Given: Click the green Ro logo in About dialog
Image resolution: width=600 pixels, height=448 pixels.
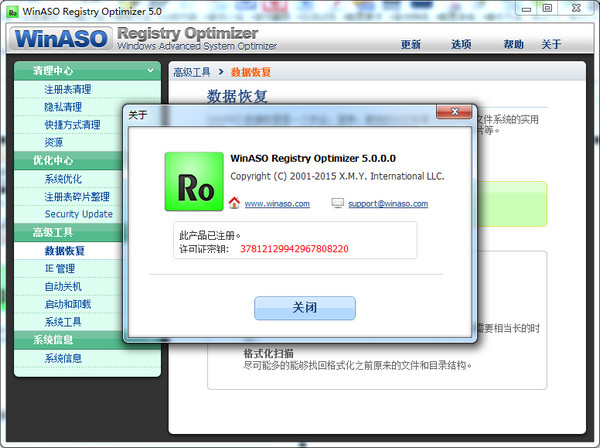Looking at the screenshot, I should tap(194, 181).
